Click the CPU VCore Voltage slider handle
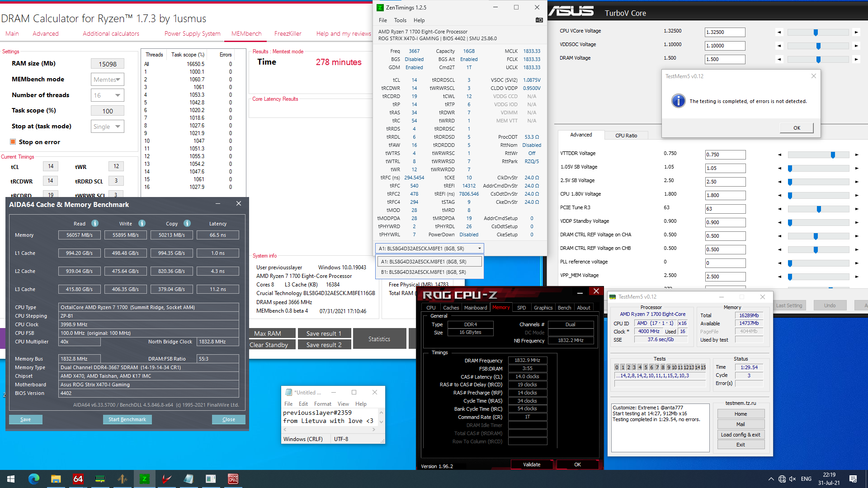 point(816,33)
